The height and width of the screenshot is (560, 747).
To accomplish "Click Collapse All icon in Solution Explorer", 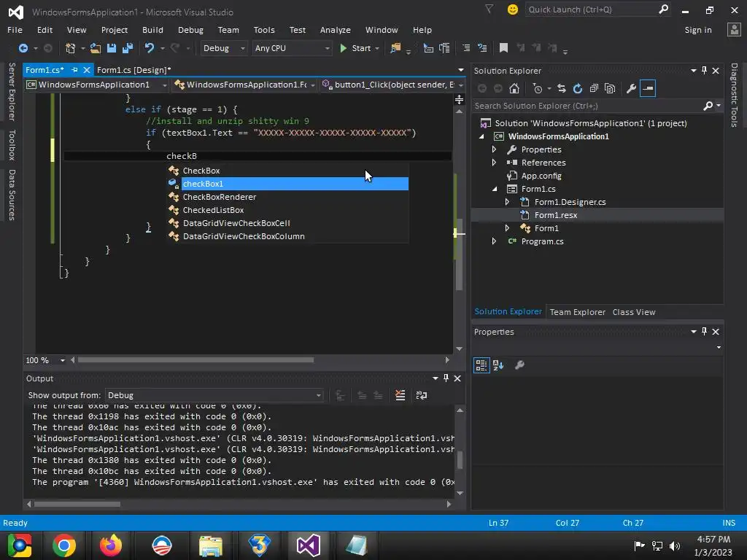I will click(x=594, y=88).
